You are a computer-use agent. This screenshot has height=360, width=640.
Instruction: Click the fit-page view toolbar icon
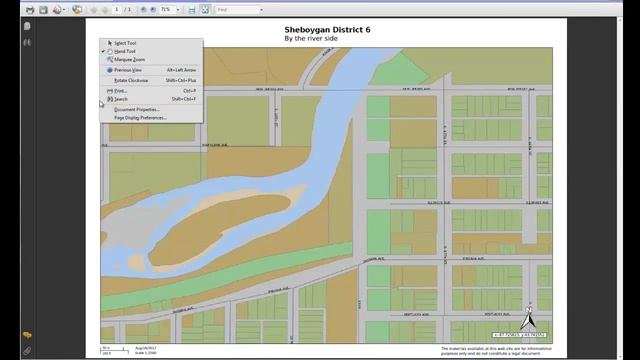pyautogui.click(x=205, y=9)
